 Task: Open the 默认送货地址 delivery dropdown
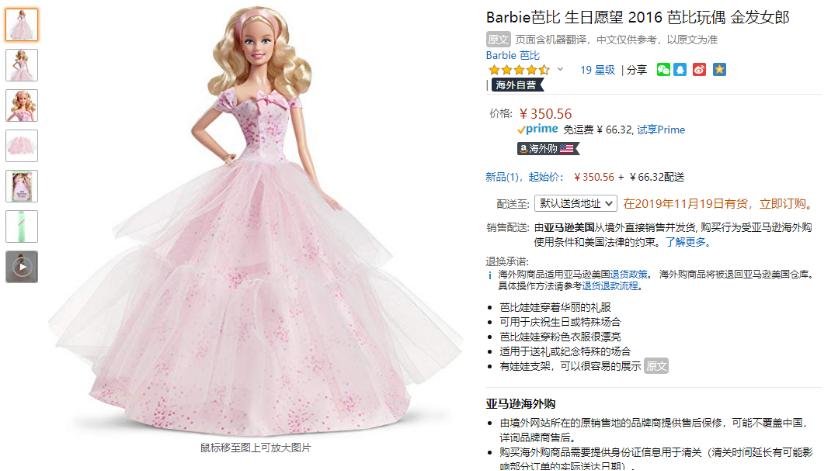pyautogui.click(x=576, y=203)
